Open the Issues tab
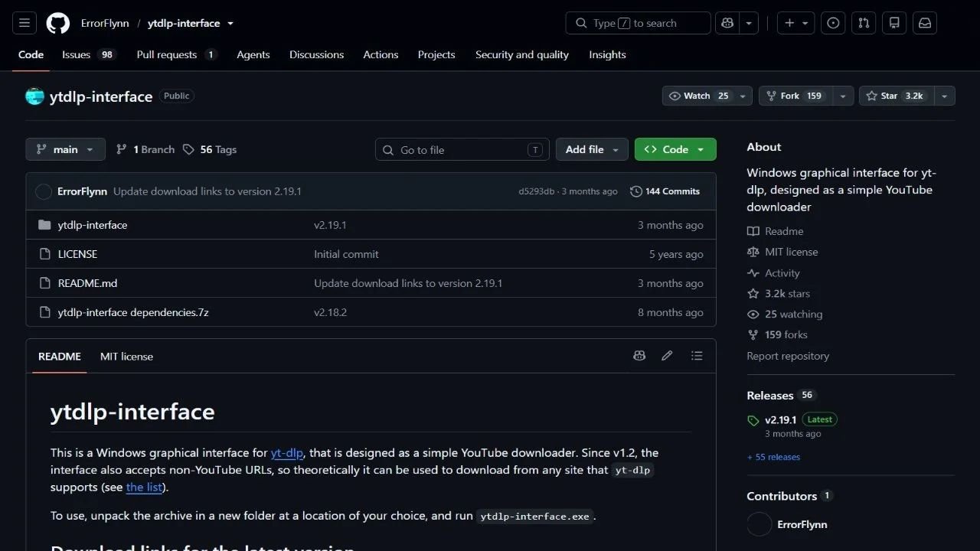The width and height of the screenshot is (980, 551). (89, 54)
